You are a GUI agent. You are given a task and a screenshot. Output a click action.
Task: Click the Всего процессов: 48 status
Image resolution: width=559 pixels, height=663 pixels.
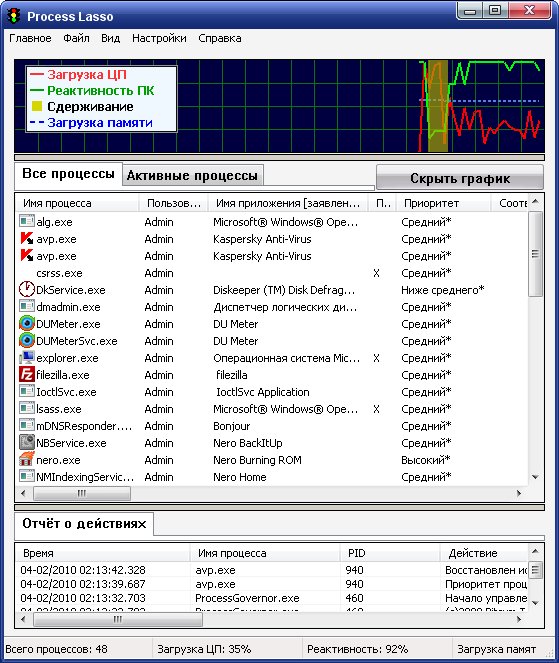tap(56, 649)
